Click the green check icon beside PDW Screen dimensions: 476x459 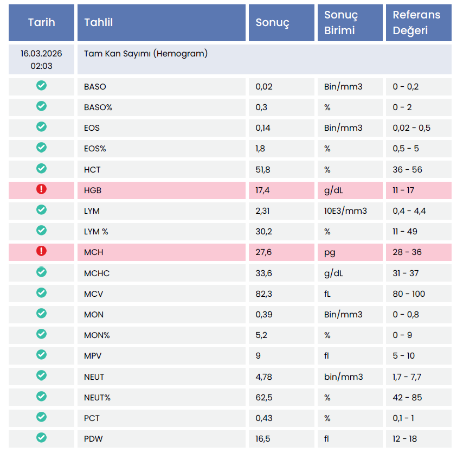click(x=41, y=437)
